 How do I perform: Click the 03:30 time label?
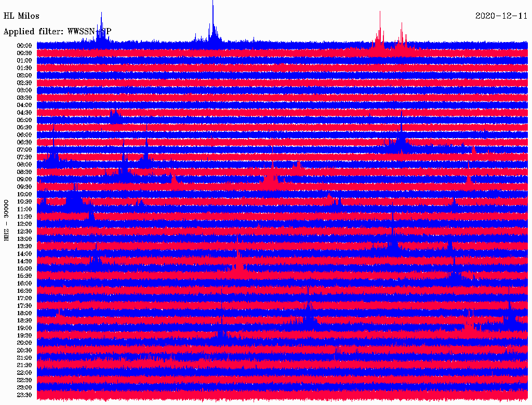(24, 98)
